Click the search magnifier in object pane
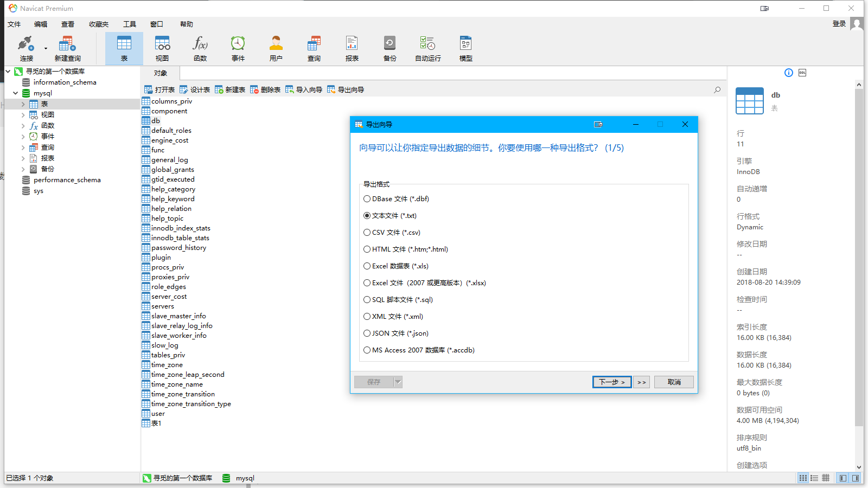868x488 pixels. pos(717,90)
